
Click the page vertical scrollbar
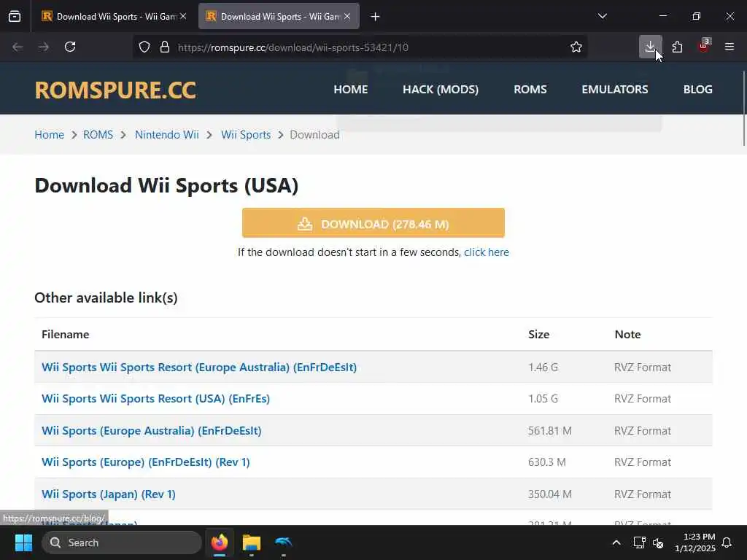click(x=743, y=109)
